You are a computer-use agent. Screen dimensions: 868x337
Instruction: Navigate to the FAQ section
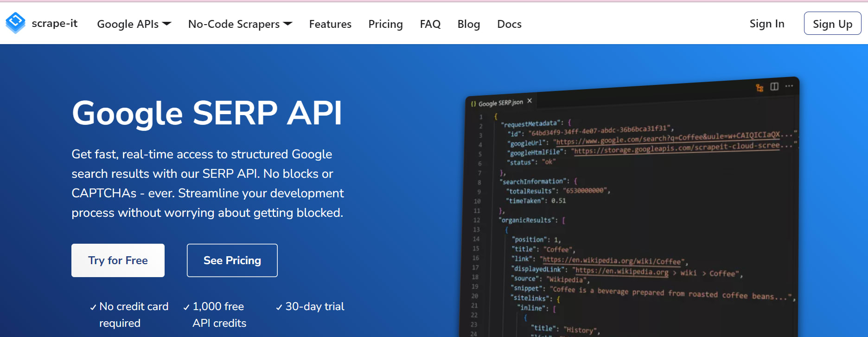(x=430, y=24)
